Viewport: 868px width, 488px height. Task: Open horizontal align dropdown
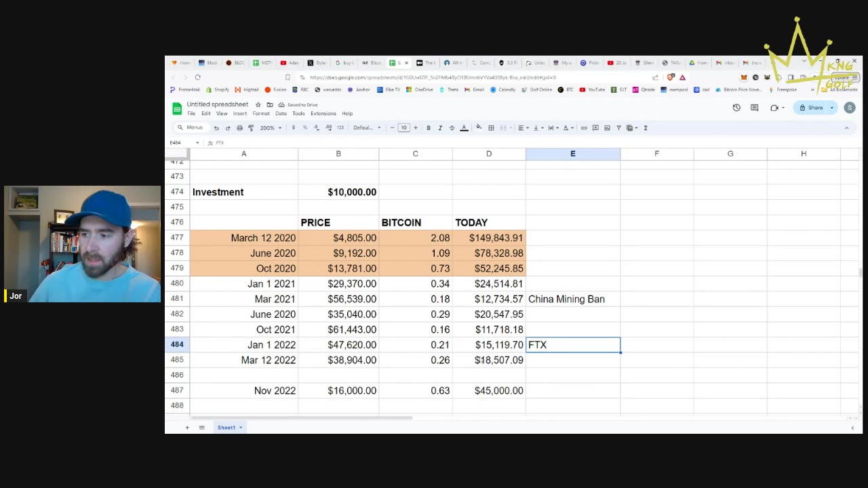coord(523,127)
